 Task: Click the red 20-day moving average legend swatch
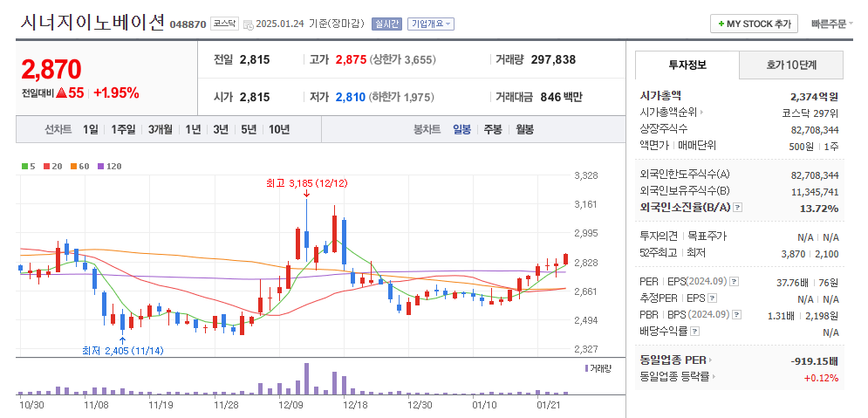(x=46, y=166)
